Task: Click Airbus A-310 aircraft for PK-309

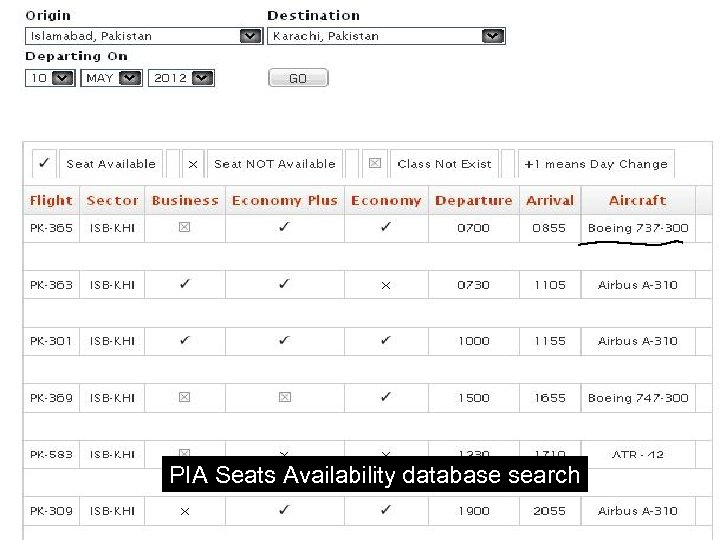Action: (x=638, y=511)
